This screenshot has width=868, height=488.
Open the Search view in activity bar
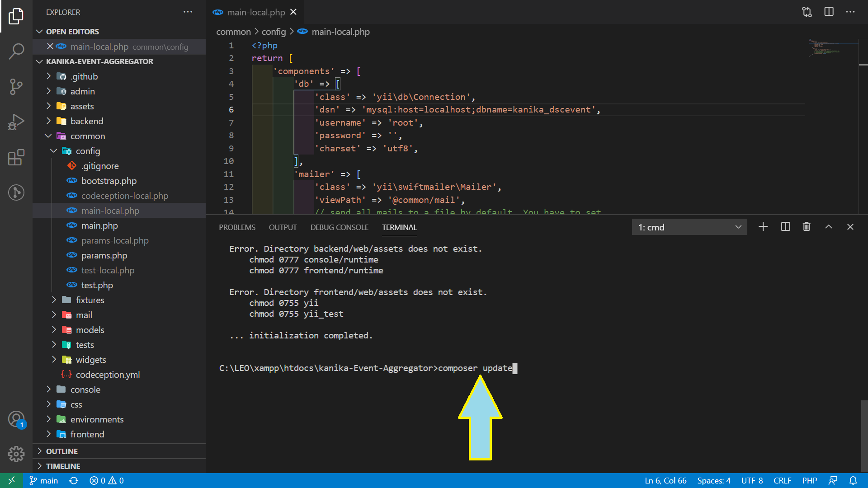pyautogui.click(x=16, y=51)
